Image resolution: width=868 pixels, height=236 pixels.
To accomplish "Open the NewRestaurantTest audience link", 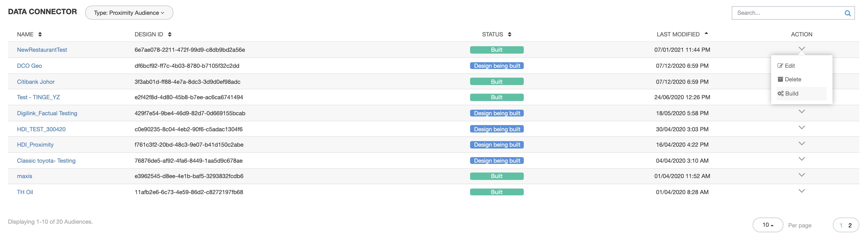I will (42, 50).
